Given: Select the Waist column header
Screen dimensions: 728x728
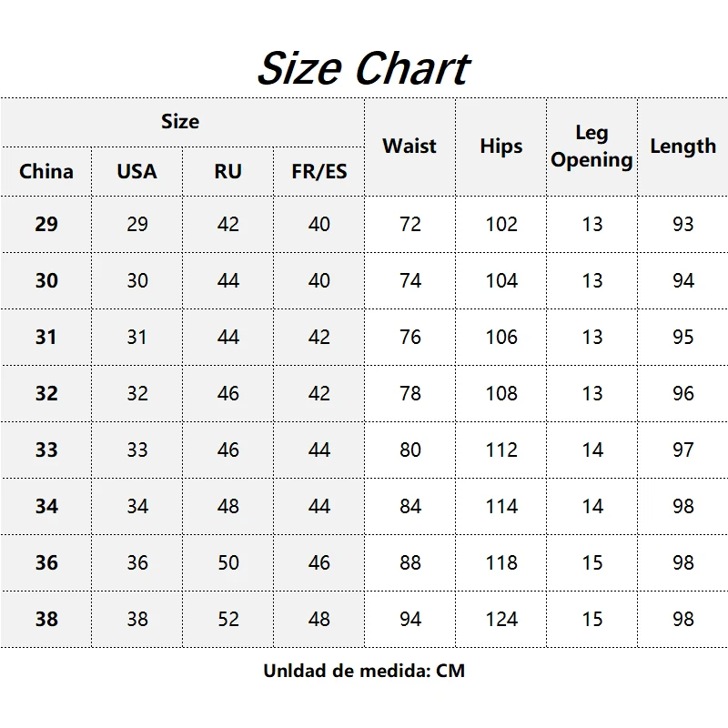Looking at the screenshot, I should click(409, 146).
